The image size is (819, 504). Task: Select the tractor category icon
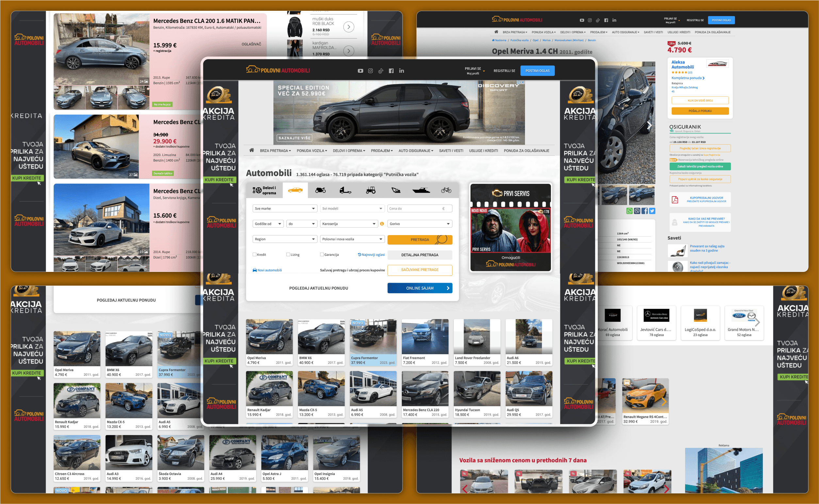(x=371, y=190)
